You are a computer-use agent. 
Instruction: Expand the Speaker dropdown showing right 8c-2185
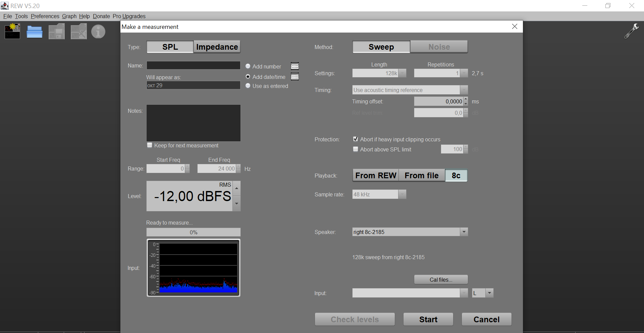pos(464,232)
